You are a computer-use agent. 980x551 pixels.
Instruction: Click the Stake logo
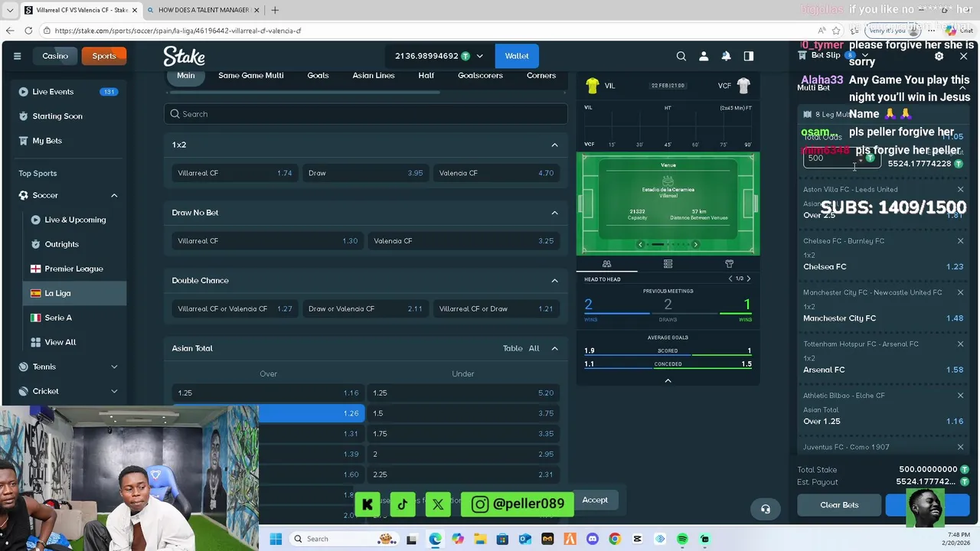pos(184,56)
